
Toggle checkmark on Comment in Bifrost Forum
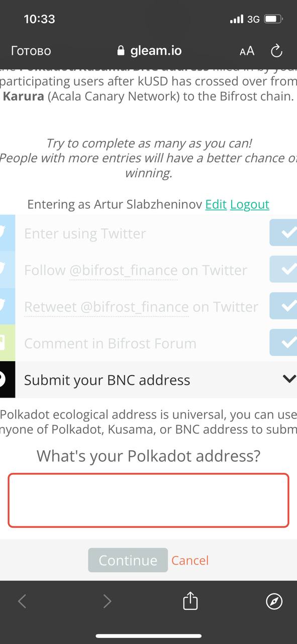click(x=284, y=343)
